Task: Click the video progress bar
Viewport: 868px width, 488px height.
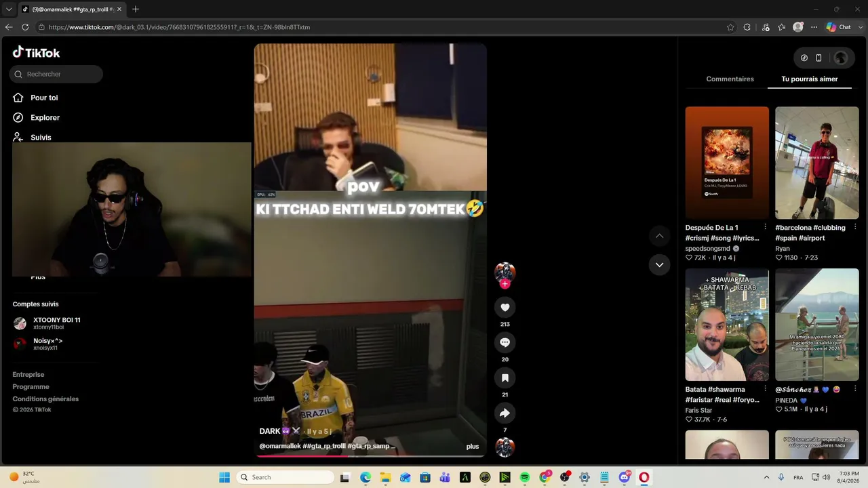Action: point(370,455)
